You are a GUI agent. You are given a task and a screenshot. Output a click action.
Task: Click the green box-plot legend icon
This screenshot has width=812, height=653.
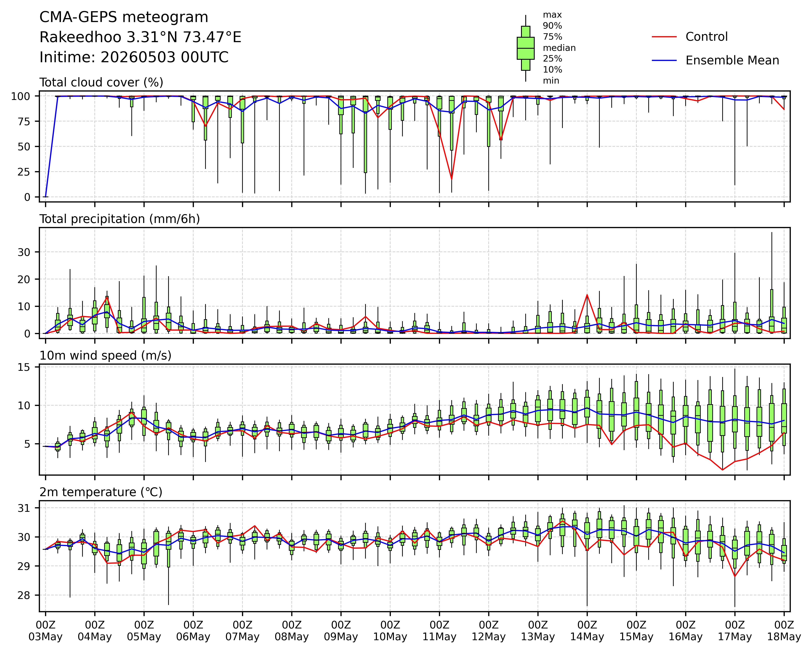click(525, 48)
